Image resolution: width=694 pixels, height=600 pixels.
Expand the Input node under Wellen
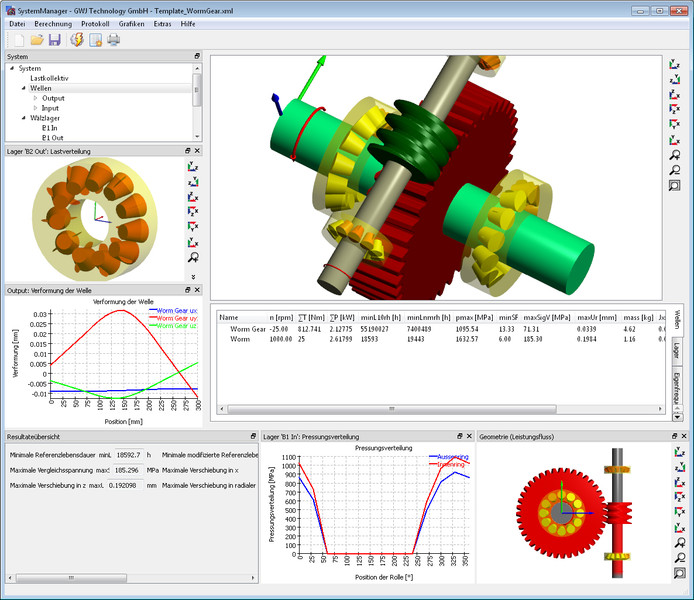coord(35,108)
